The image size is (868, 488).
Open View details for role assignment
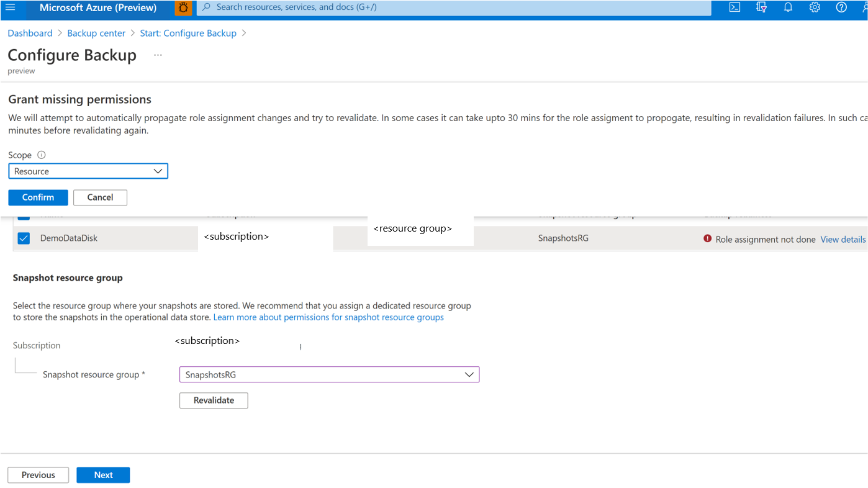pos(843,239)
